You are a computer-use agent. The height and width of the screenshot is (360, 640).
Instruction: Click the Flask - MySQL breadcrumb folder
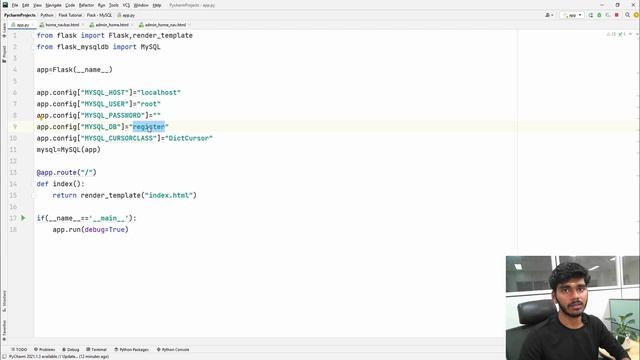pyautogui.click(x=99, y=15)
